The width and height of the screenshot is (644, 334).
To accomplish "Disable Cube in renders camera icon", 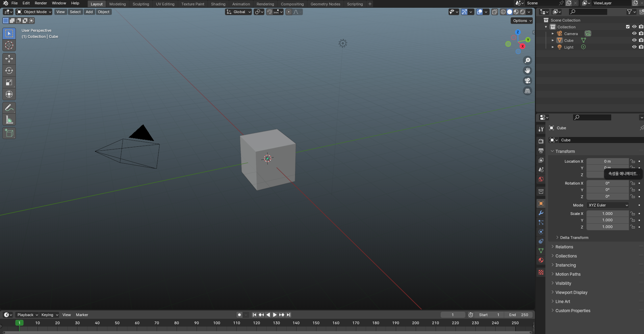I will [x=641, y=40].
